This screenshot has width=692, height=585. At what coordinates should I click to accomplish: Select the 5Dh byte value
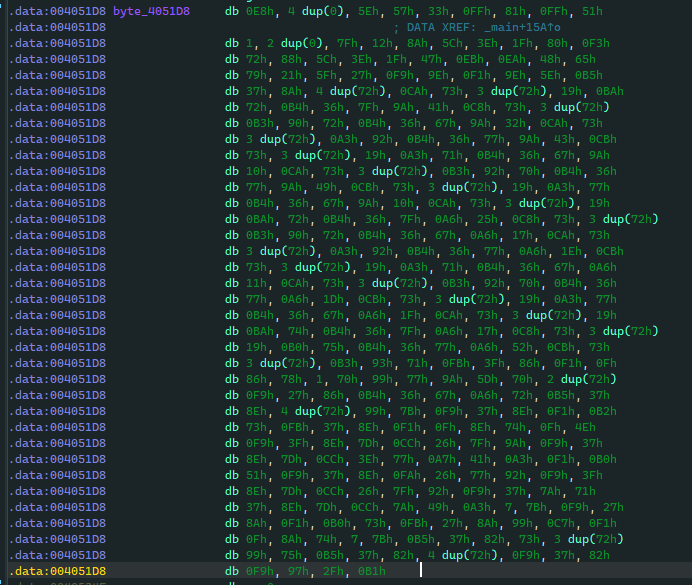487,379
